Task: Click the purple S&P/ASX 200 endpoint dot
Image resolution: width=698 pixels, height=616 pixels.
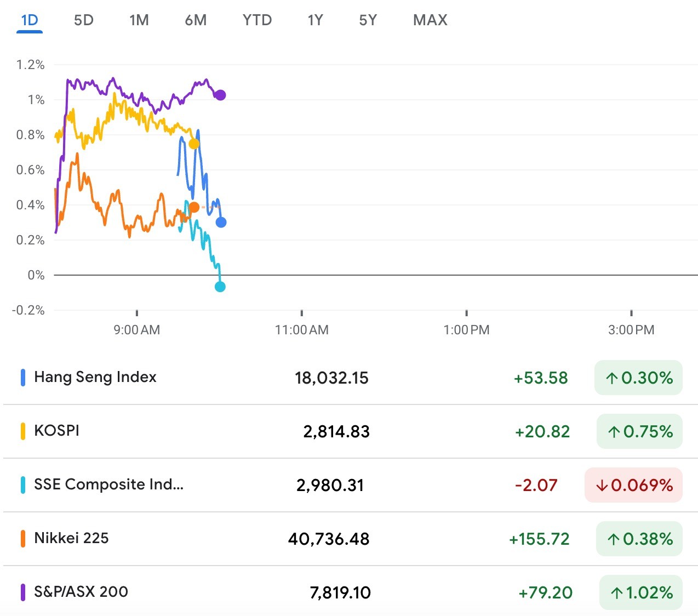Action: click(x=220, y=95)
